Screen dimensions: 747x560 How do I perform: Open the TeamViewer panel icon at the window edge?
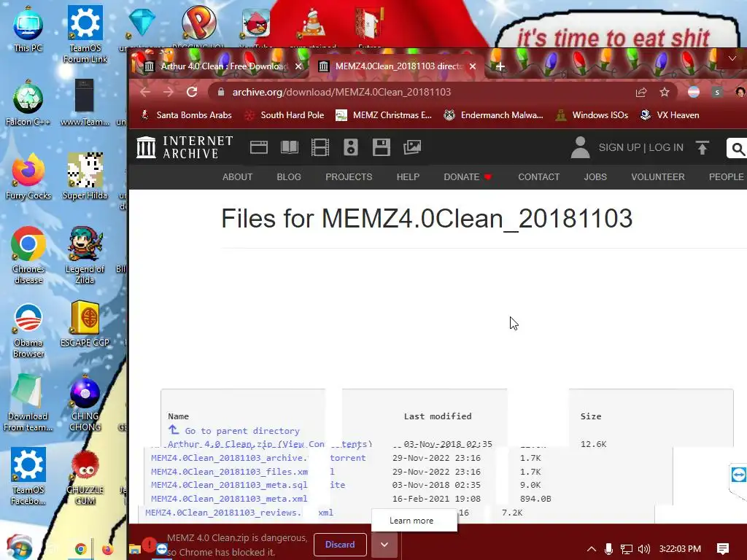tap(738, 475)
